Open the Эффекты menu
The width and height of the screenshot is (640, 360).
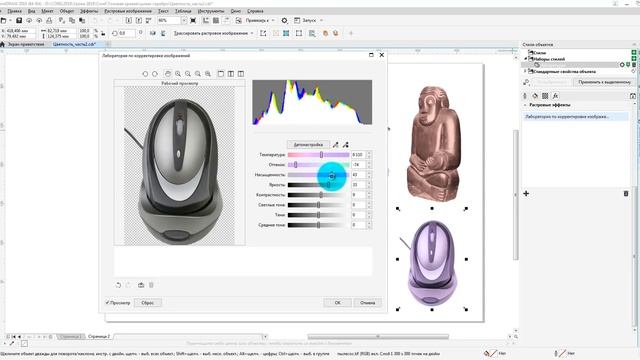click(x=89, y=11)
